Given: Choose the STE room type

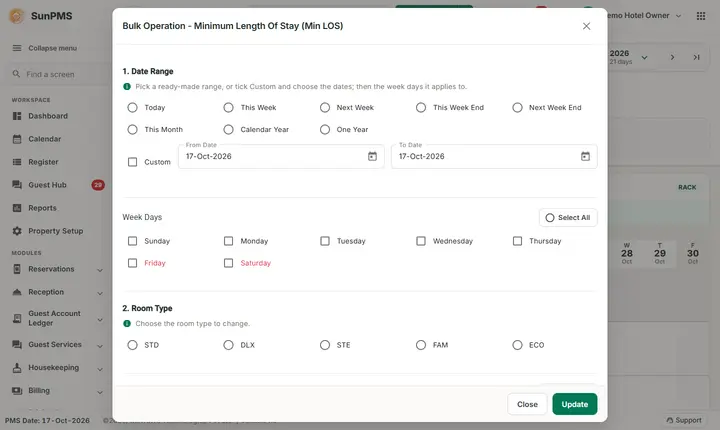Looking at the screenshot, I should point(325,345).
